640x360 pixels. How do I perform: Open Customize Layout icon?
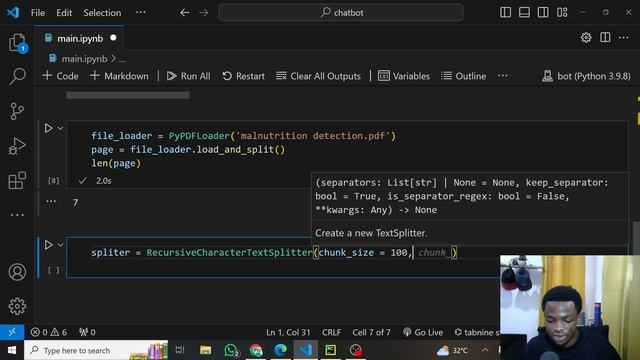[562, 13]
